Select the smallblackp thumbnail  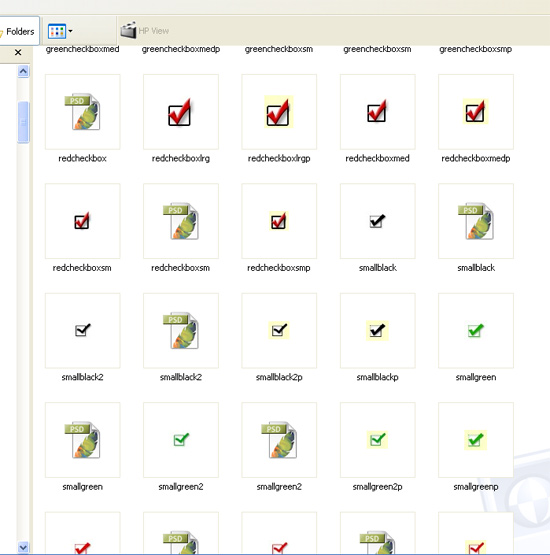(x=378, y=331)
